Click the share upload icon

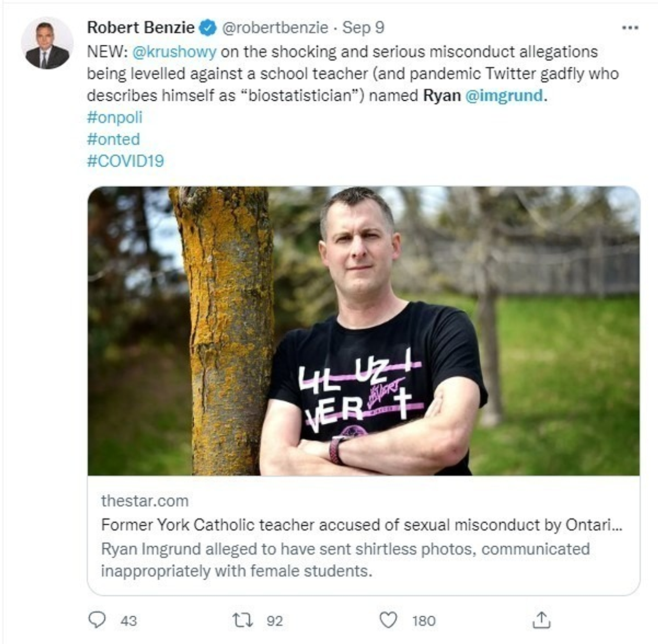541,620
